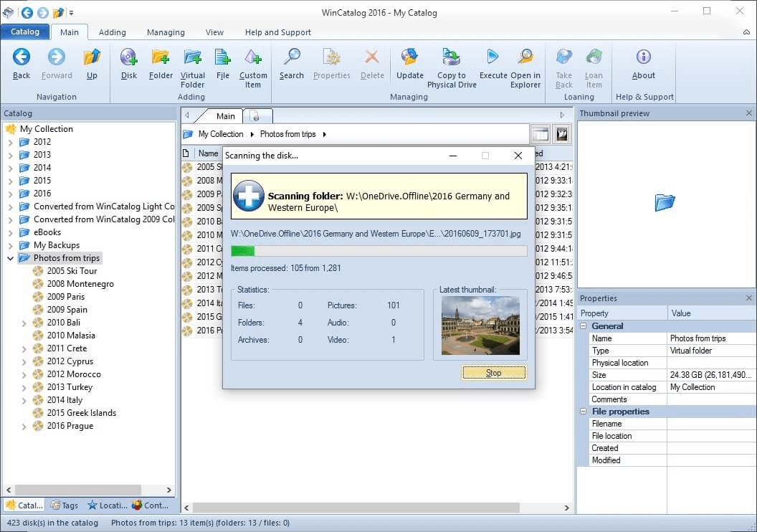This screenshot has height=532, width=757.
Task: Switch to the Adding ribbon tab
Action: click(112, 32)
